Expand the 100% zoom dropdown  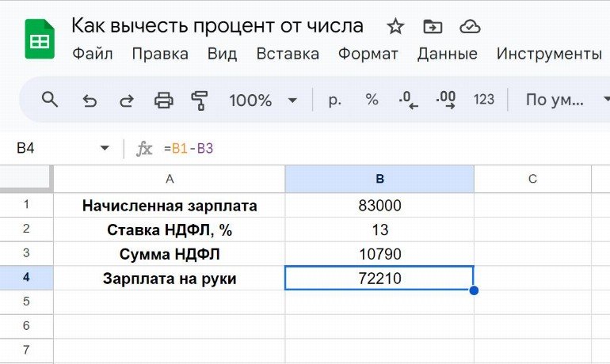click(x=292, y=100)
